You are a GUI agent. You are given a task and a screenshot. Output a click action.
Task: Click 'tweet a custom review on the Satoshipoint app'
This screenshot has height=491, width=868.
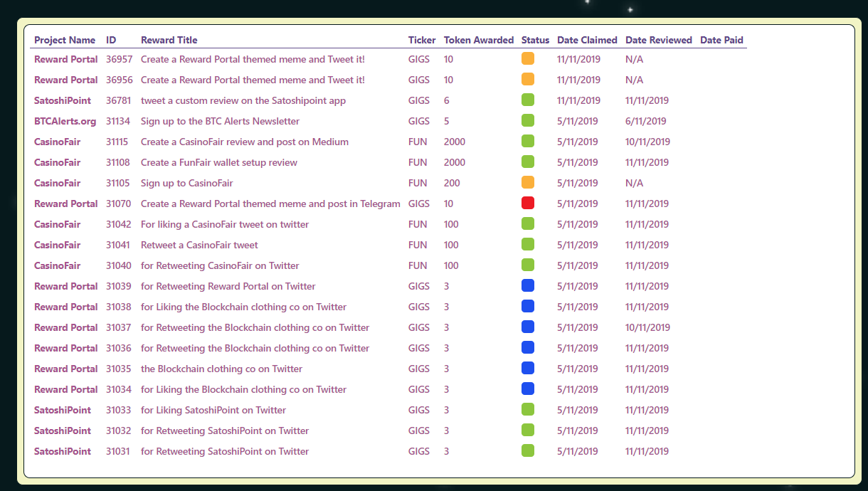click(x=243, y=100)
